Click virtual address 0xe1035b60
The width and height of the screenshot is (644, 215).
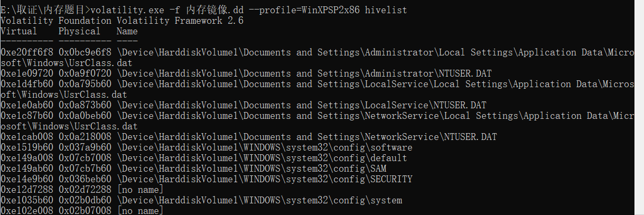coord(27,200)
